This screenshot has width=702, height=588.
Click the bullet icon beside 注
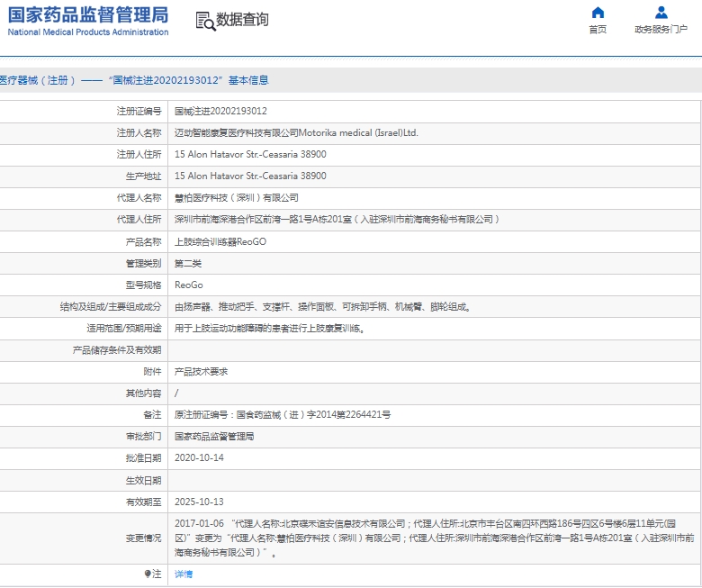tap(148, 574)
